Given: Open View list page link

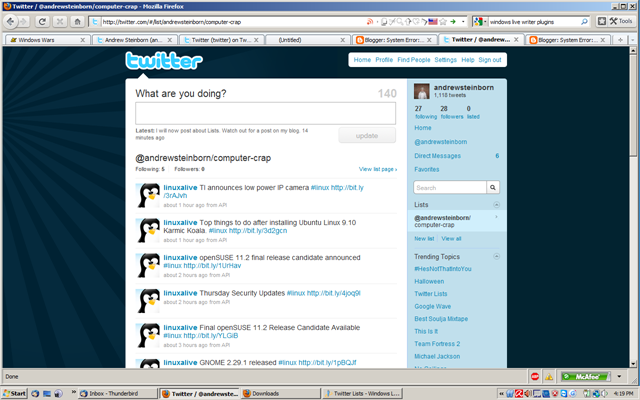Looking at the screenshot, I should [x=378, y=169].
